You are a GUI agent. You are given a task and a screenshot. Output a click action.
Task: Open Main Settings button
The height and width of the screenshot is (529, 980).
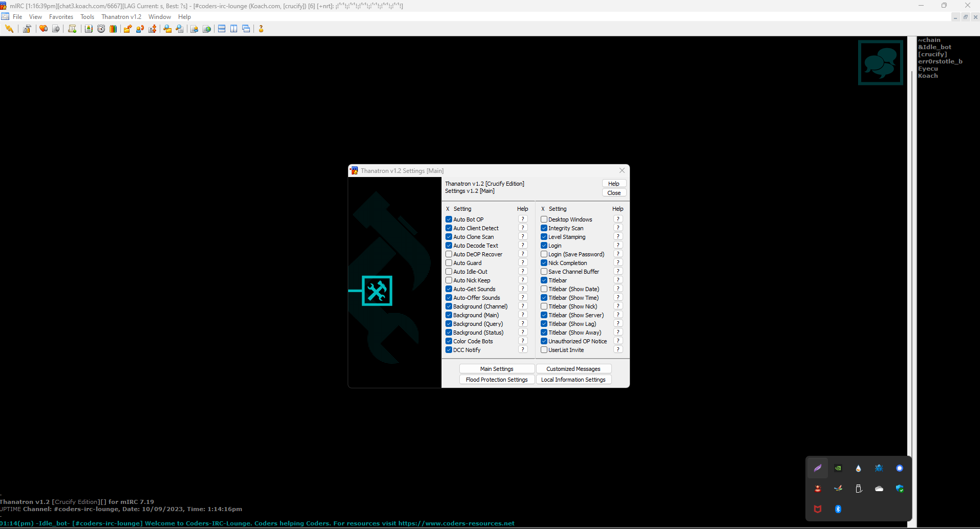(x=497, y=369)
